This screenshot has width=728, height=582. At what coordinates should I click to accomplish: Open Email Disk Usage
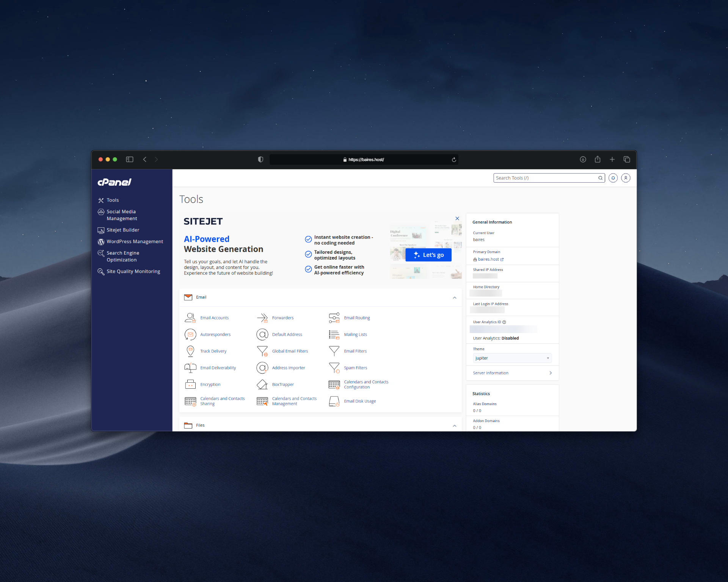pos(359,401)
